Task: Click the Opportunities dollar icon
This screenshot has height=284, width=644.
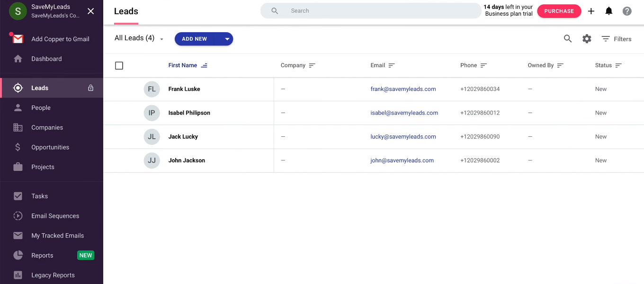Action: pyautogui.click(x=18, y=147)
